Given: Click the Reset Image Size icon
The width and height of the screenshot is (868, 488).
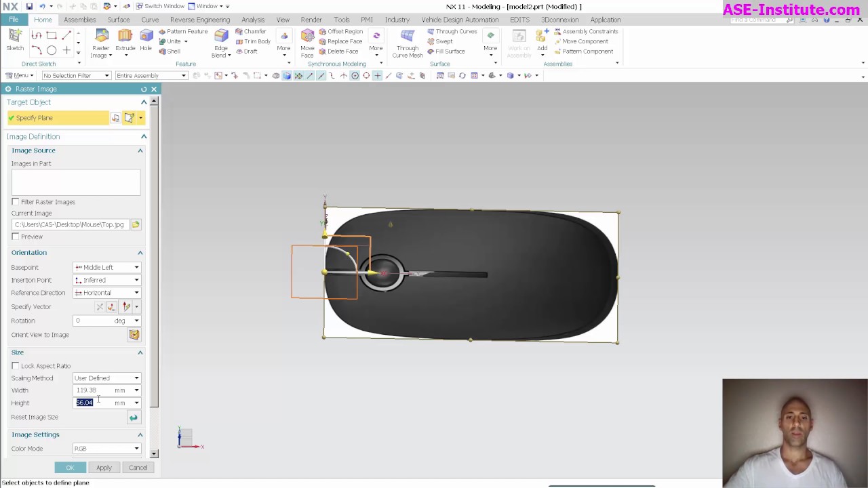Looking at the screenshot, I should tap(133, 418).
